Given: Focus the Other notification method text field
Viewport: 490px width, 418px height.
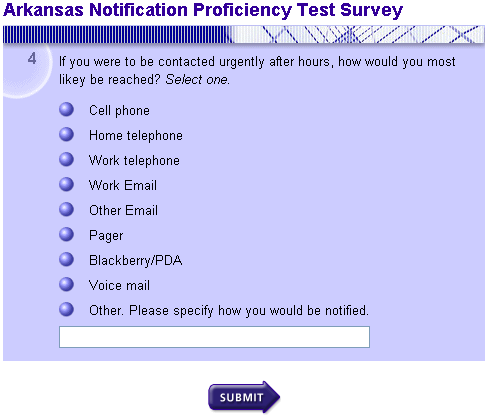Looking at the screenshot, I should click(x=214, y=337).
